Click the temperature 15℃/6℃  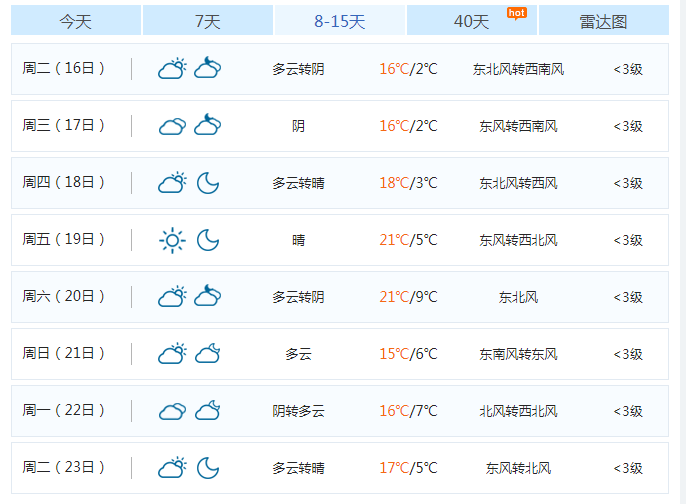[x=408, y=354]
